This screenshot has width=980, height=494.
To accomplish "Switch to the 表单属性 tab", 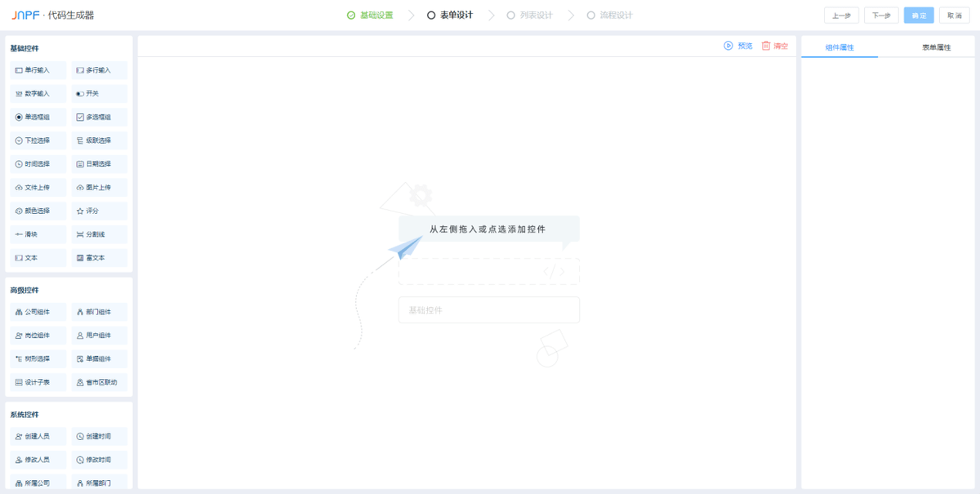I will [936, 47].
